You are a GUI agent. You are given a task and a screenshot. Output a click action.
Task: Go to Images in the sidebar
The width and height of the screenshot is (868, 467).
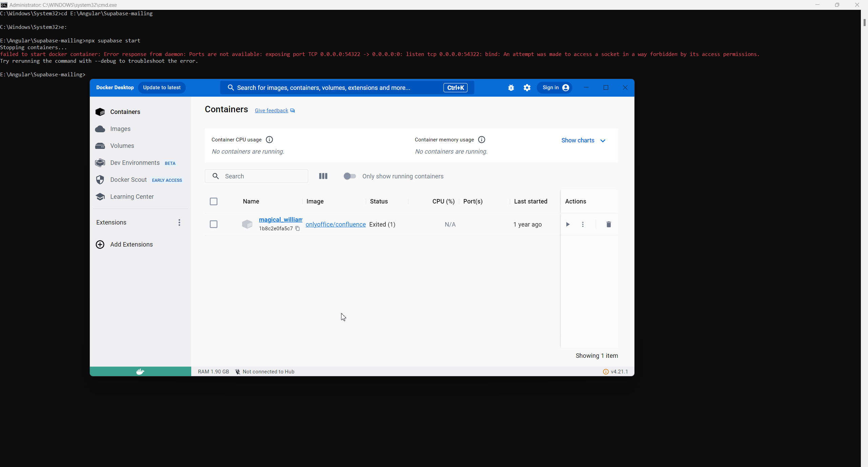(x=120, y=129)
